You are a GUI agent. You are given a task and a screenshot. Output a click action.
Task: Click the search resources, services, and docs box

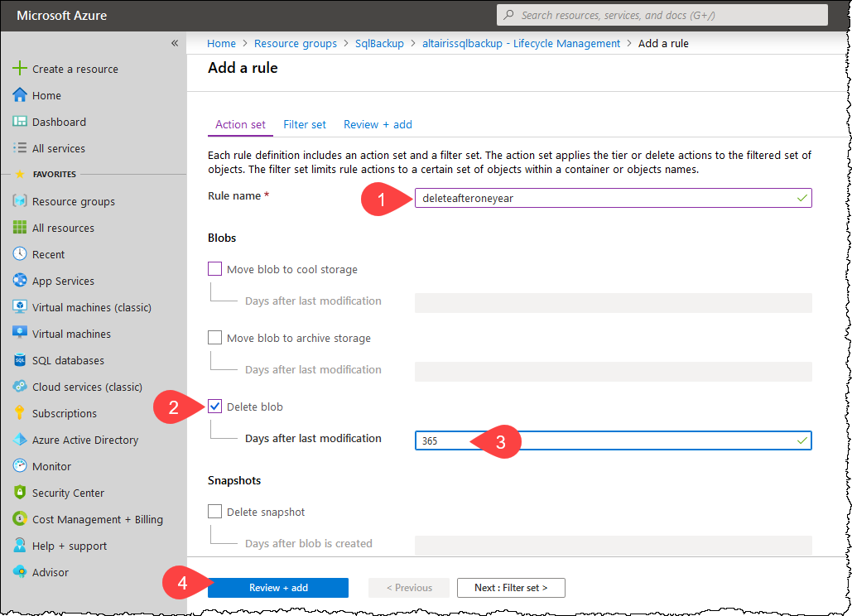[662, 15]
